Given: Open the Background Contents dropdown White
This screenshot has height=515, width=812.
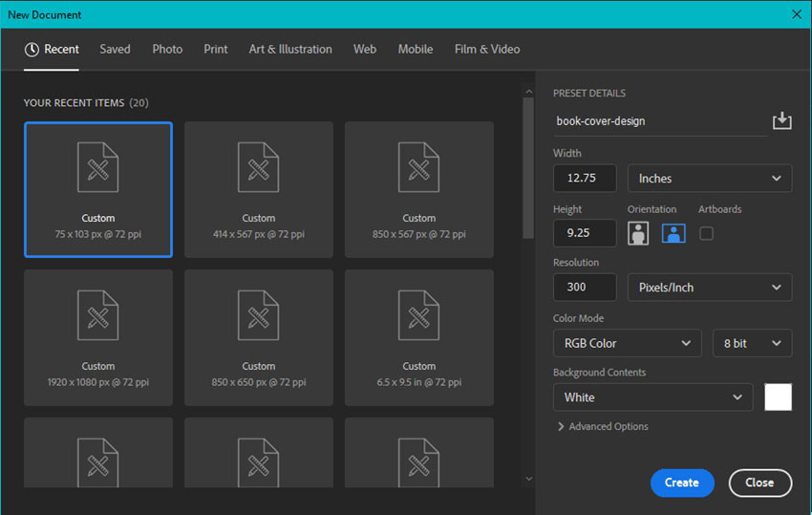Looking at the screenshot, I should (652, 397).
